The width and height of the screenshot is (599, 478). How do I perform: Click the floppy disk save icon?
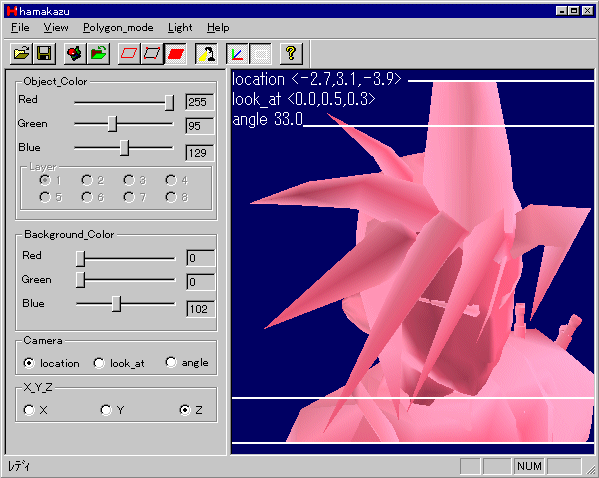(x=44, y=53)
